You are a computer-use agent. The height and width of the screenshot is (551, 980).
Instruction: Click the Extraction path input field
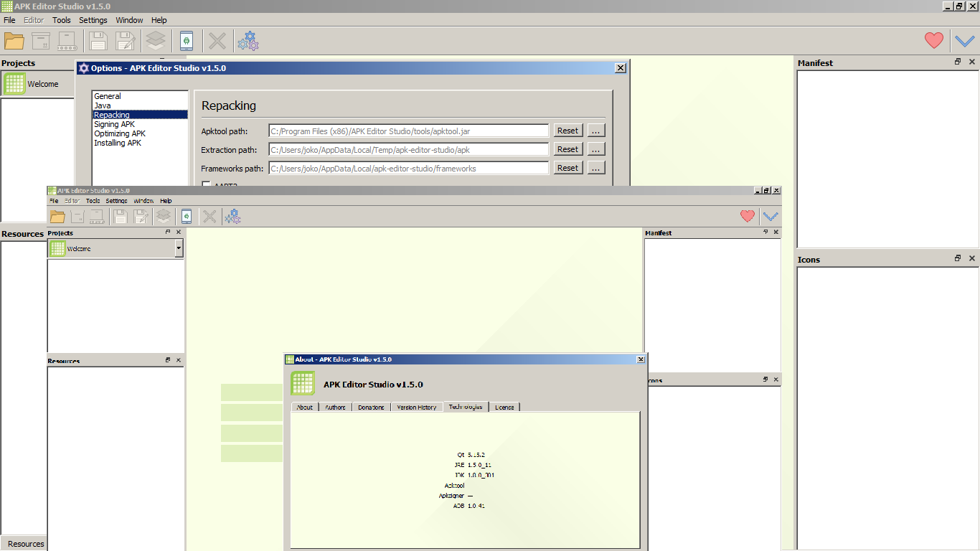(x=409, y=149)
